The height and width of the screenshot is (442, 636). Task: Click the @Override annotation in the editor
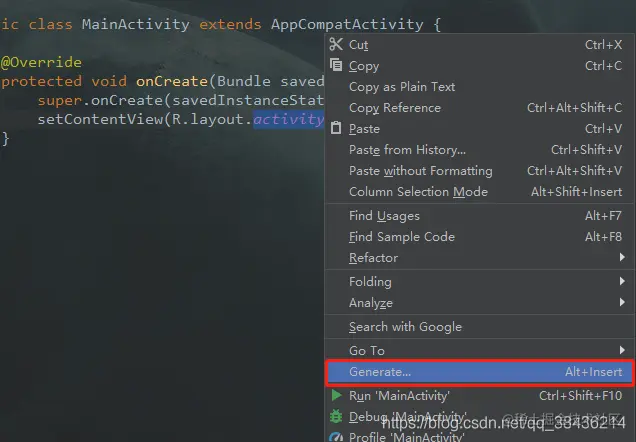pos(41,62)
